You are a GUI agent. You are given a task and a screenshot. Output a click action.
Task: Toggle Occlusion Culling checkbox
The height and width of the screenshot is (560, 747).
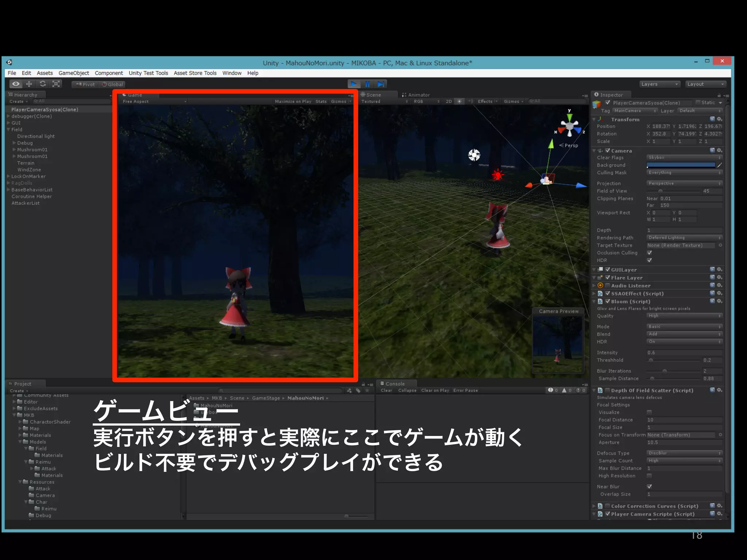(x=649, y=253)
